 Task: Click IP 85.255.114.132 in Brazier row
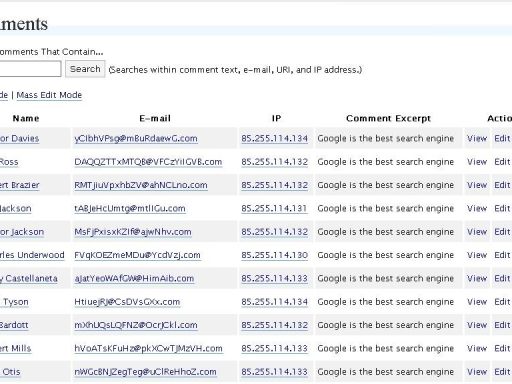pyautogui.click(x=274, y=185)
